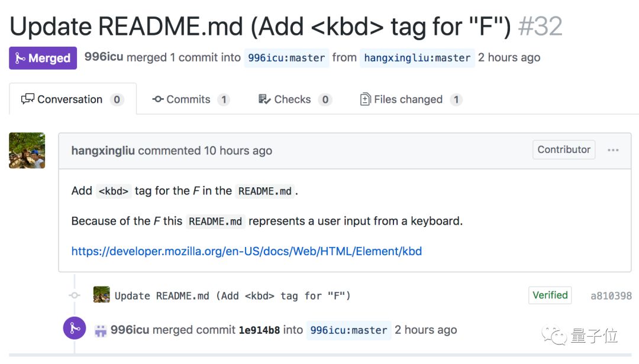This screenshot has width=639, height=364.
Task: Click the commit dot icon on timeline
Action: click(x=74, y=295)
